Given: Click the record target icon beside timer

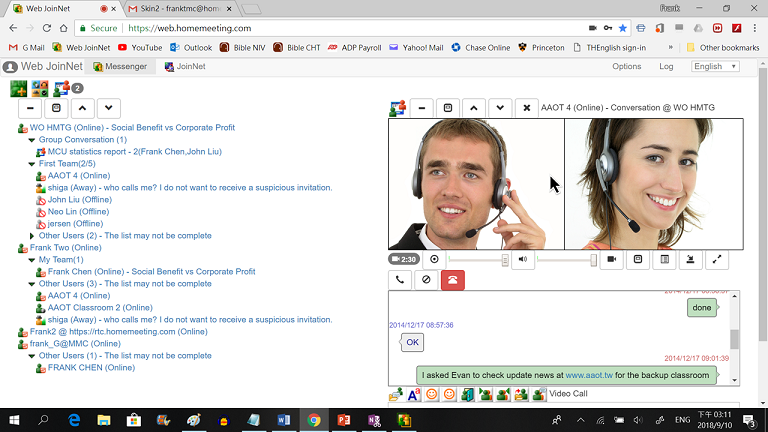Looking at the screenshot, I should pyautogui.click(x=434, y=260).
